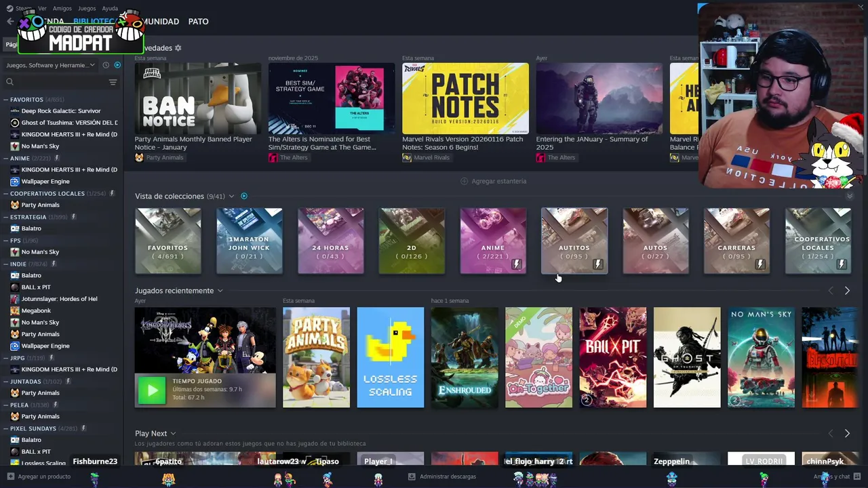Open the Amigos menu
Viewport: 868px width, 488px height.
click(62, 8)
